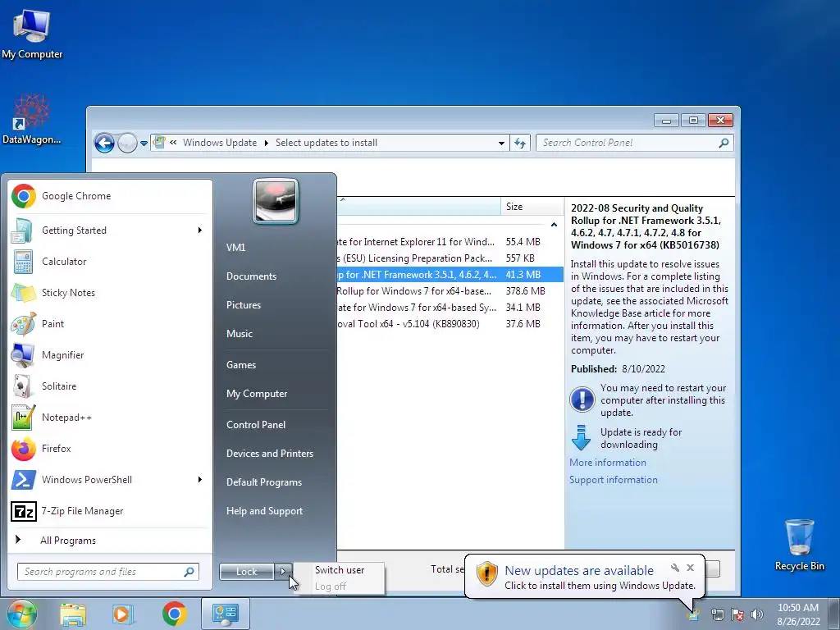Open Windows Media Player from taskbar

click(x=123, y=614)
